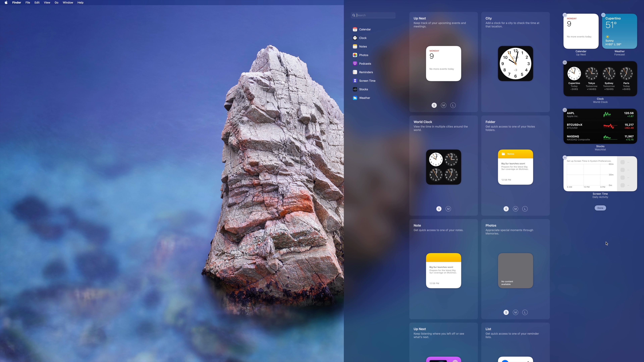Open the Go menu
Viewport: 644px width, 362px height.
(x=56, y=3)
